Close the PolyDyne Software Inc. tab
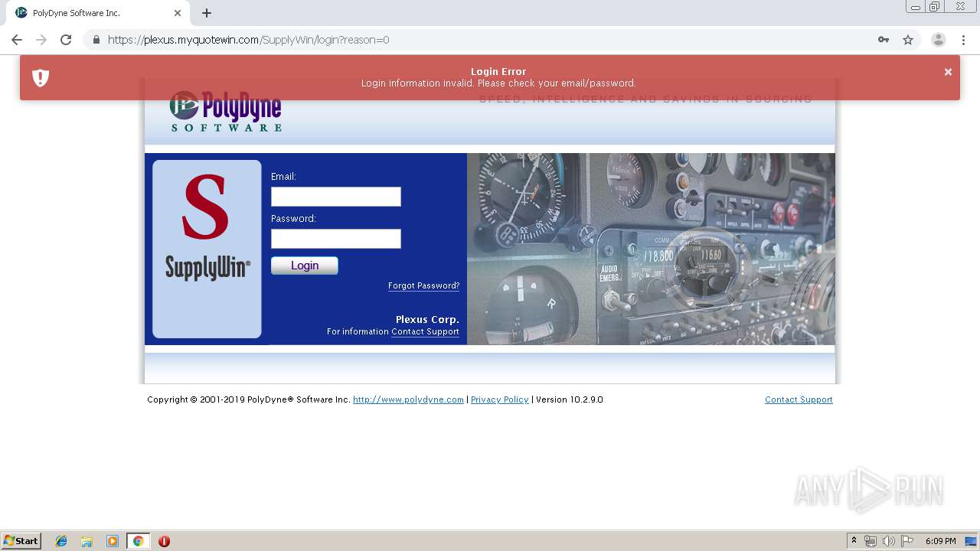This screenshot has width=980, height=551. click(x=178, y=13)
